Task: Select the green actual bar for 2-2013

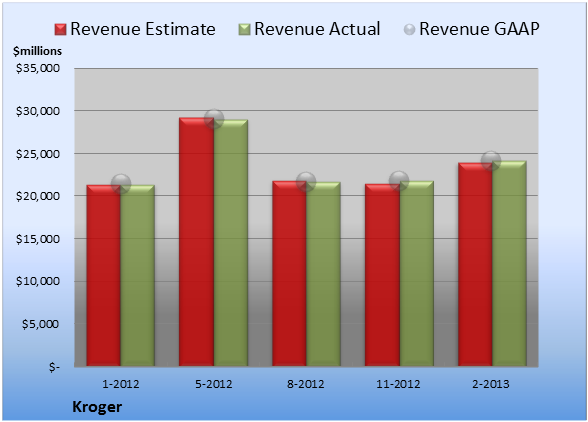Action: tap(509, 264)
